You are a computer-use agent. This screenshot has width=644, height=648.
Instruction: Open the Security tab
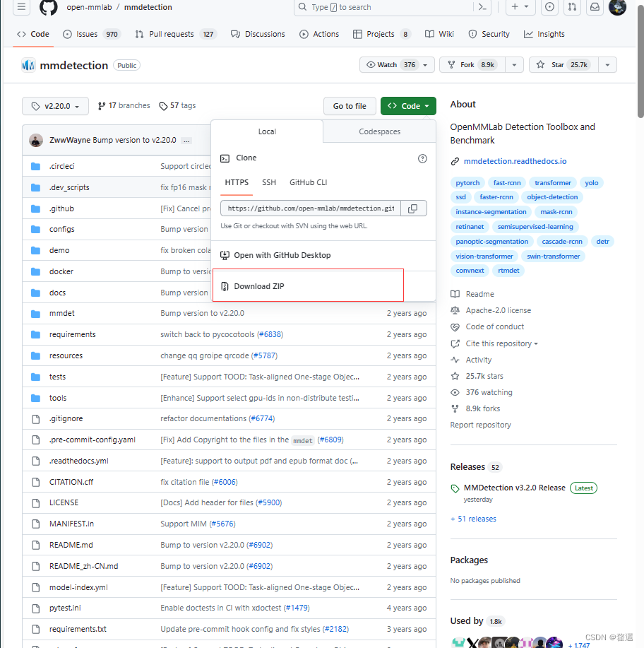489,34
